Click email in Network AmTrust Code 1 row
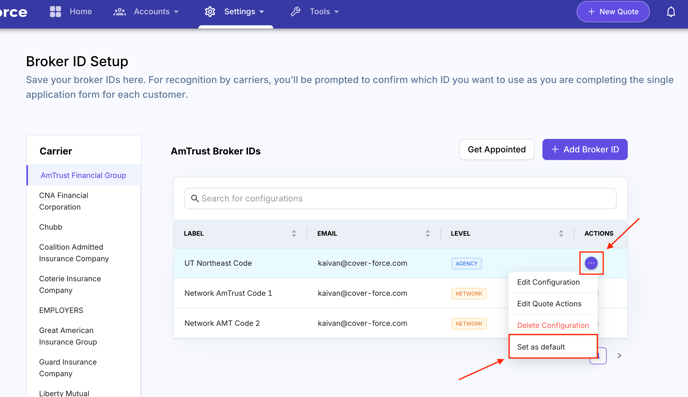 (x=362, y=293)
